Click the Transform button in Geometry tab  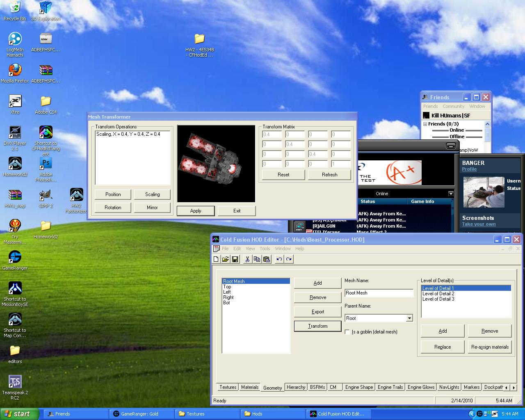pyautogui.click(x=318, y=326)
